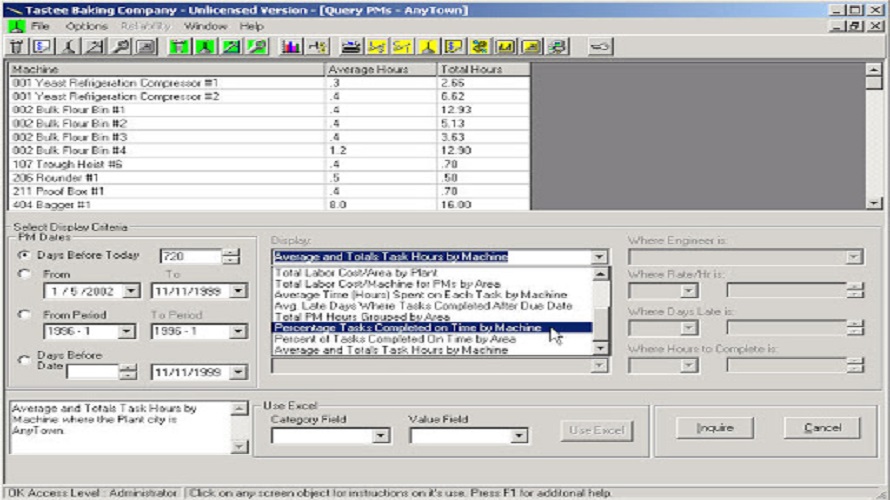Open the Where Engineer is dropdown
The height and width of the screenshot is (500, 890).
853,257
